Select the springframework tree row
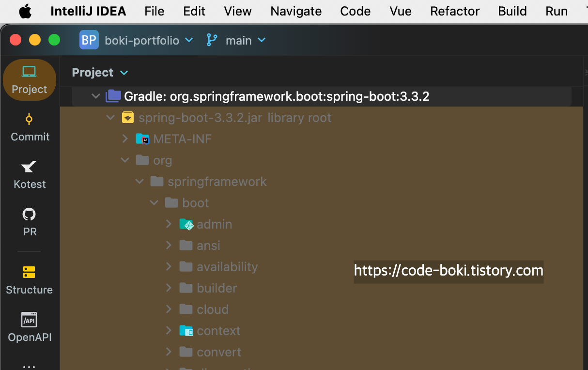This screenshot has height=370, width=588. click(322, 182)
